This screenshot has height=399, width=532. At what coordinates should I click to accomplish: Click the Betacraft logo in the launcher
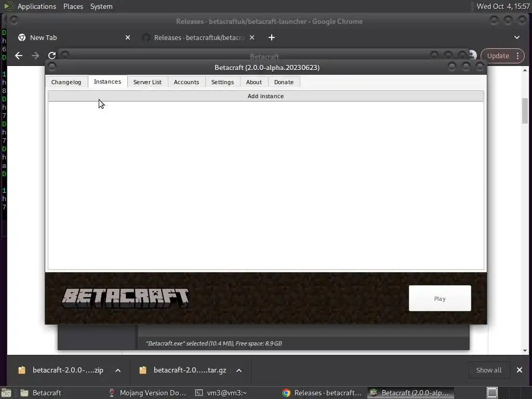pyautogui.click(x=125, y=298)
